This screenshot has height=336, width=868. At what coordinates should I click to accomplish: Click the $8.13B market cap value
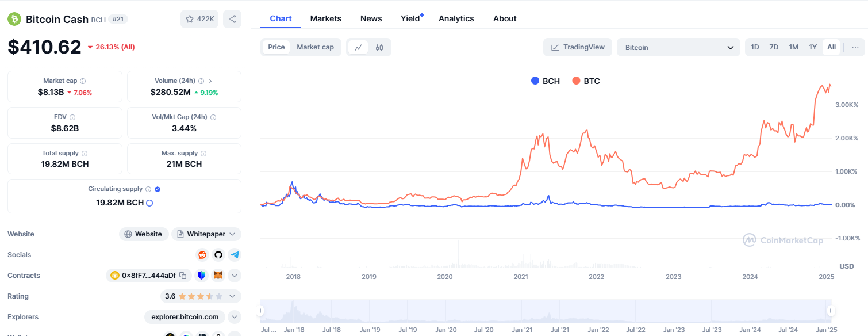tap(51, 92)
